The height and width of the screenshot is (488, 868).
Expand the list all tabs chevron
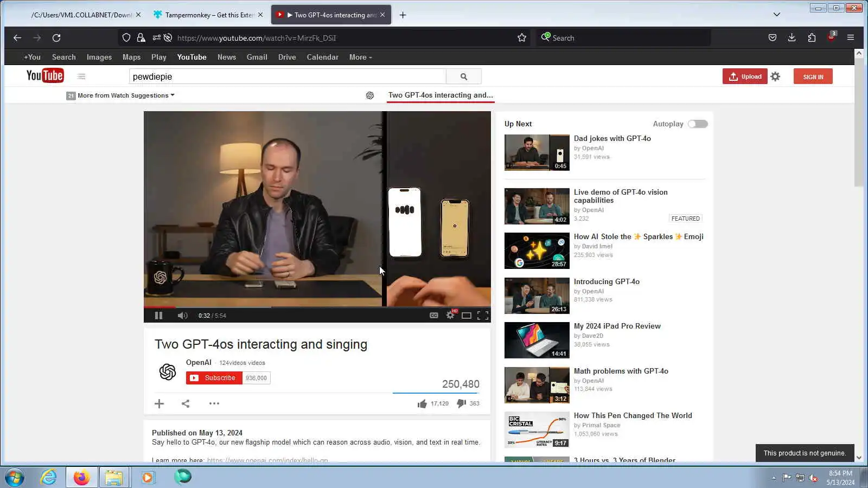(x=776, y=15)
